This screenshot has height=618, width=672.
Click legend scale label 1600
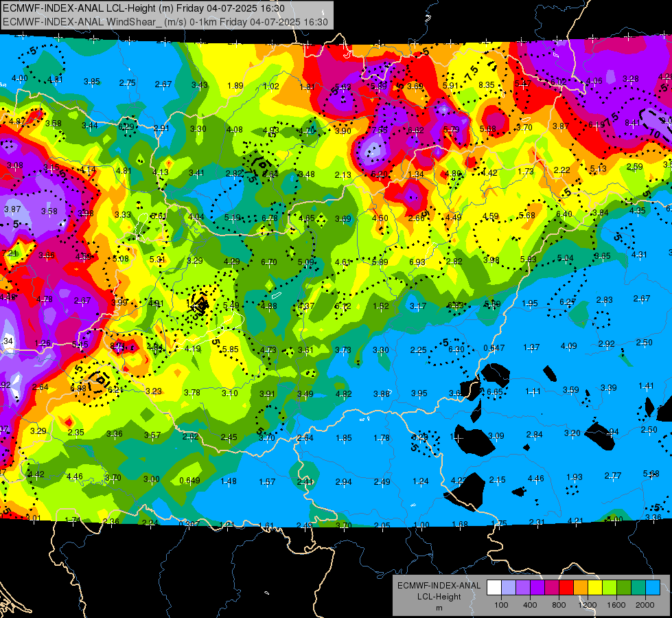coord(616,605)
